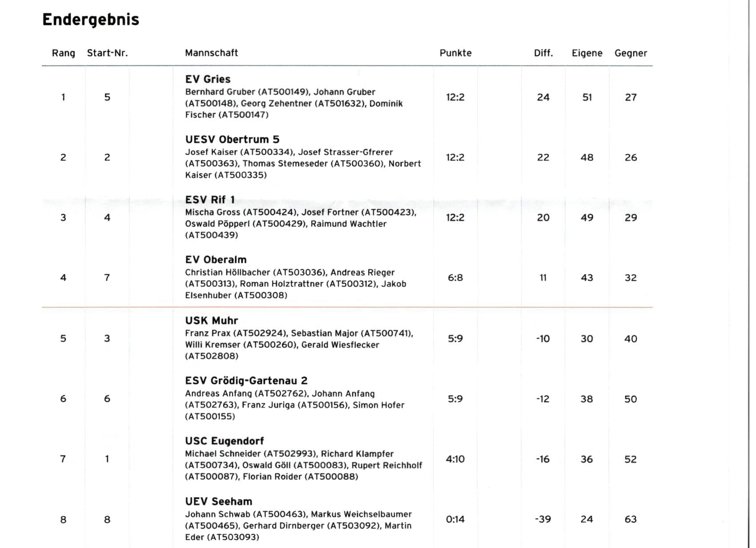The width and height of the screenshot is (756, 548).
Task: Select the UEV Seeham team name
Action: click(218, 502)
